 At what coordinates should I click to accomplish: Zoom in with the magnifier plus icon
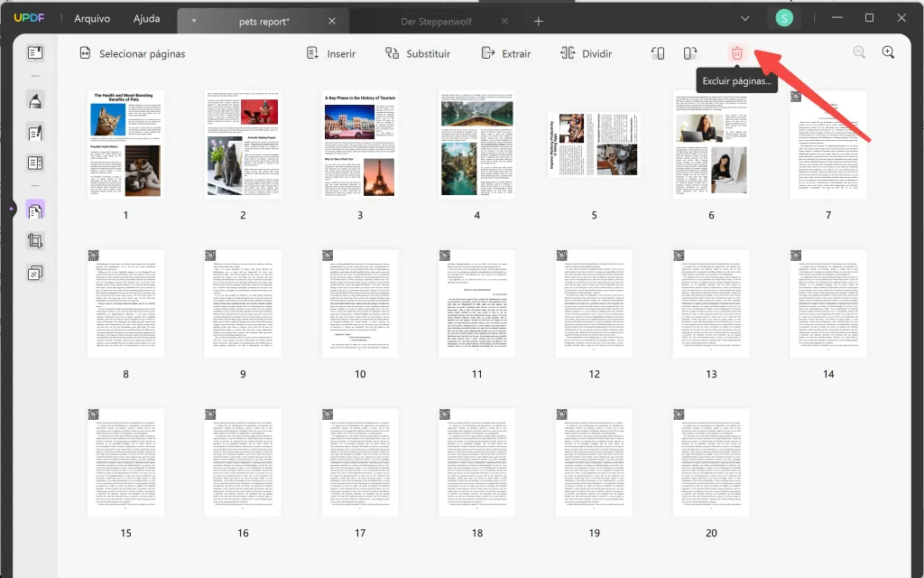point(889,52)
